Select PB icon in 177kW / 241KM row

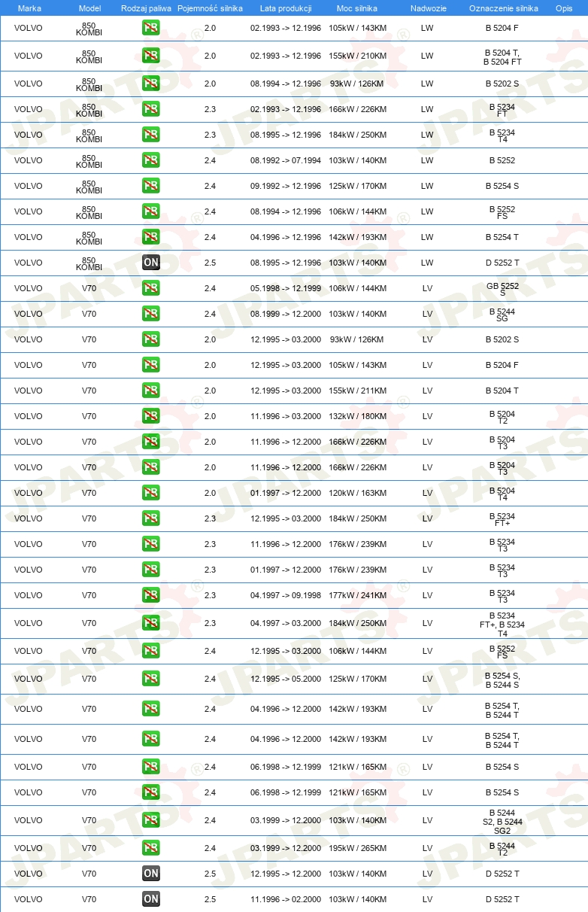pyautogui.click(x=150, y=595)
